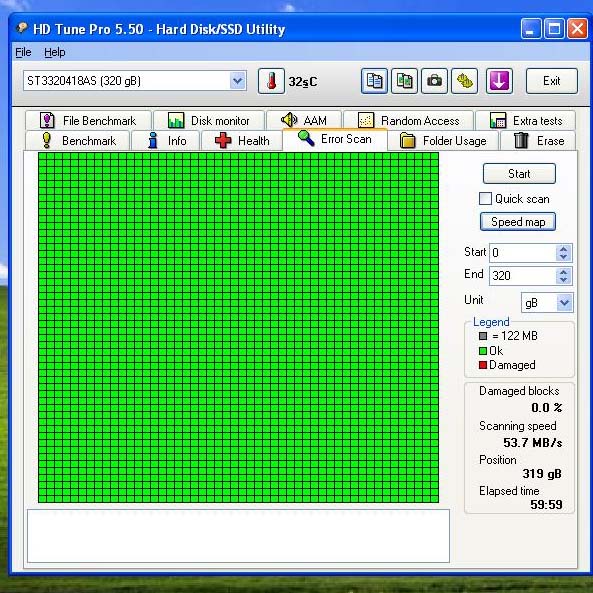Click the red Damaged legend swatch
Image resolution: width=593 pixels, height=593 pixels.
483,365
